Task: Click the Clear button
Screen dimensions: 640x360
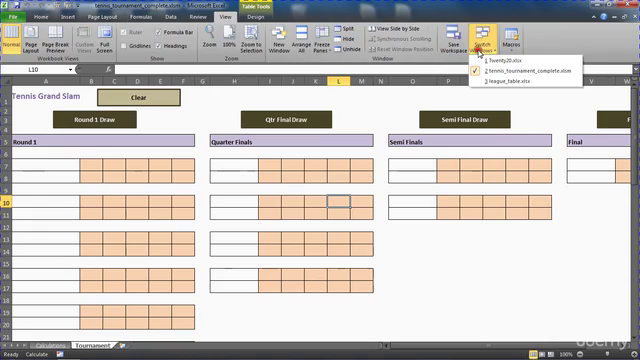Action: 139,98
